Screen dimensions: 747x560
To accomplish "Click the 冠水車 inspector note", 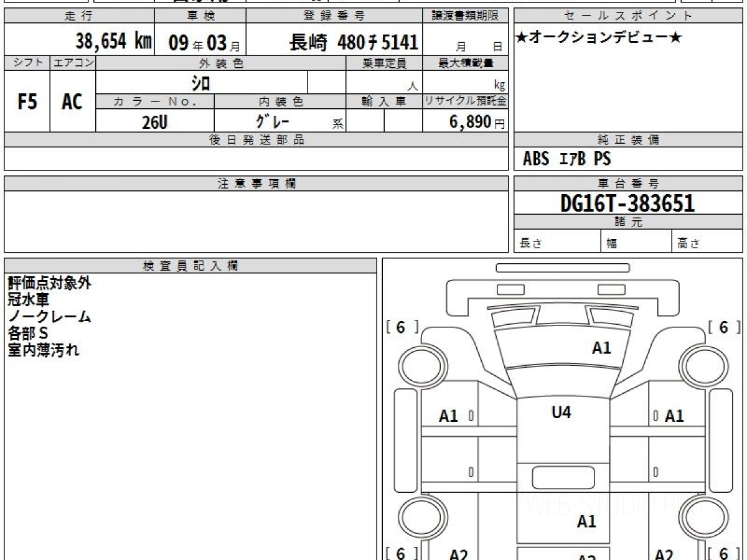I will [29, 300].
